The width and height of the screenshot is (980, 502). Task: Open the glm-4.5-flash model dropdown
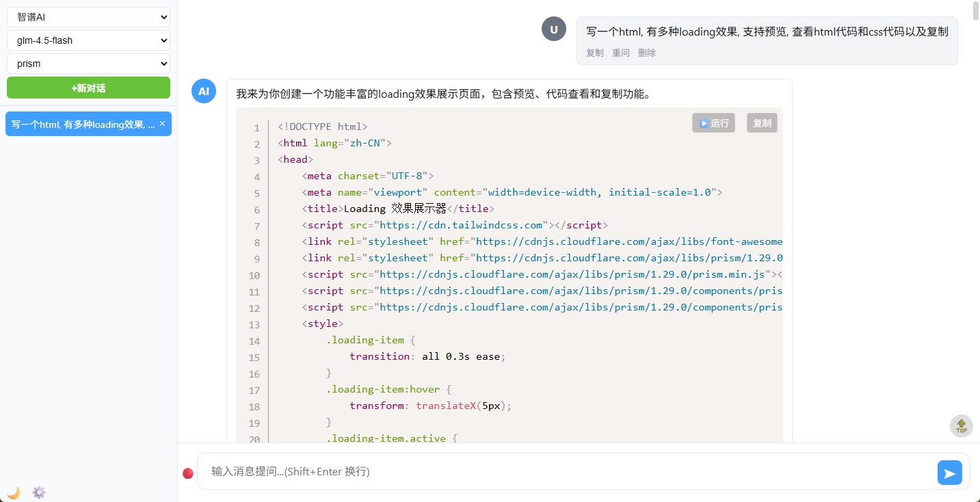[88, 40]
